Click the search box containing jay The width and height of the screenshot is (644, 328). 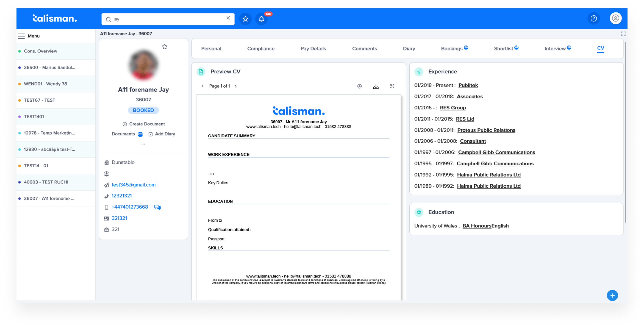pos(165,19)
